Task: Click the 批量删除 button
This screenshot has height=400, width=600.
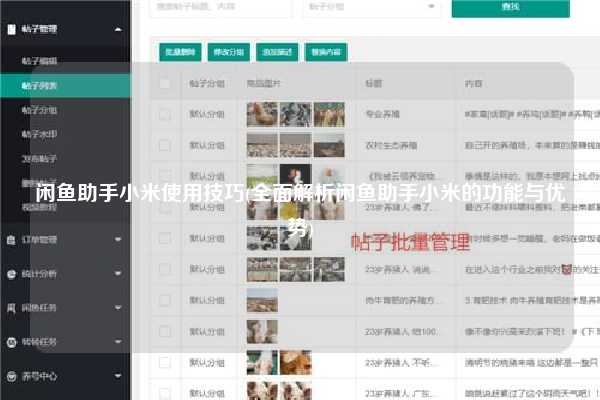Action: tap(180, 52)
